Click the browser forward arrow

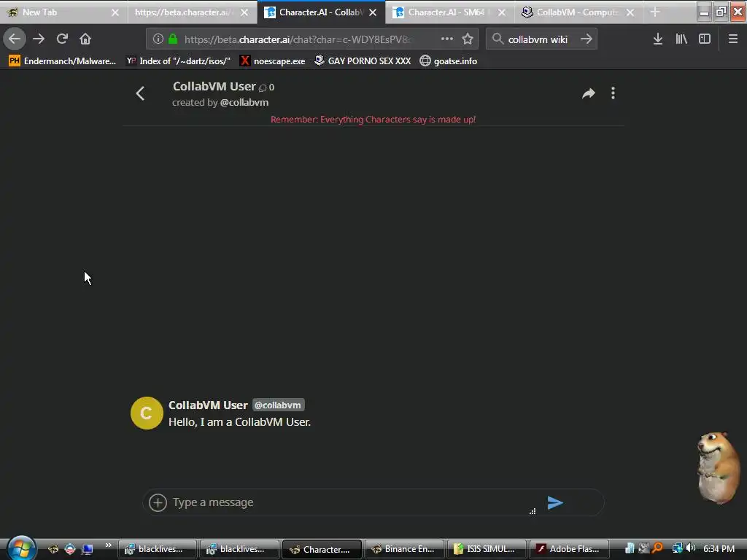pos(39,39)
